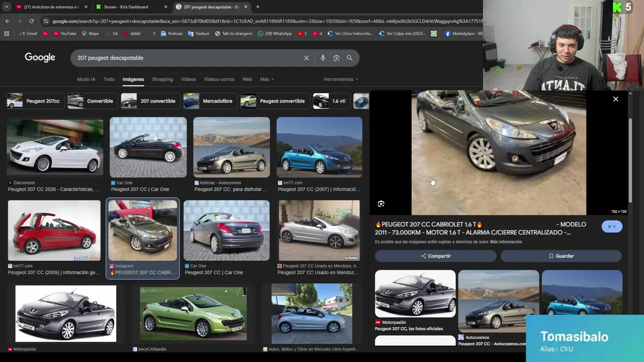Open Noticias - Autocosmos Peugeot 207 CC thumbnail

[231, 147]
